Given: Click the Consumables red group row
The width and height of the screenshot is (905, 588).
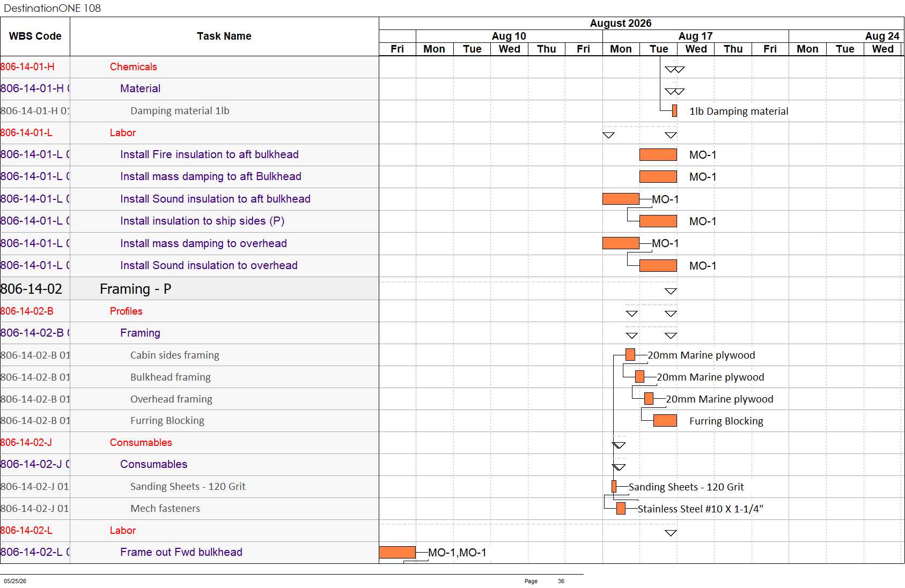Looking at the screenshot, I should pos(189,443).
